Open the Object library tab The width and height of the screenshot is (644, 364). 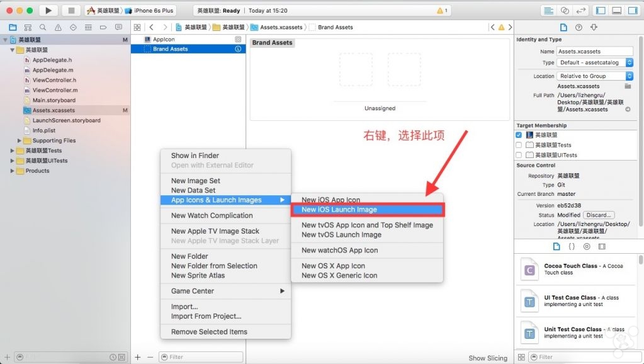pos(587,246)
